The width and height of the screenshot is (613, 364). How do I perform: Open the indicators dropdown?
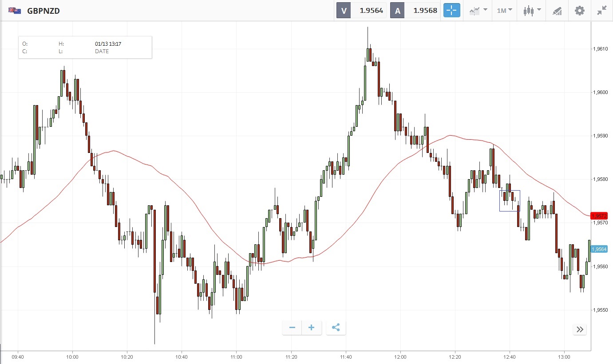[x=479, y=11]
